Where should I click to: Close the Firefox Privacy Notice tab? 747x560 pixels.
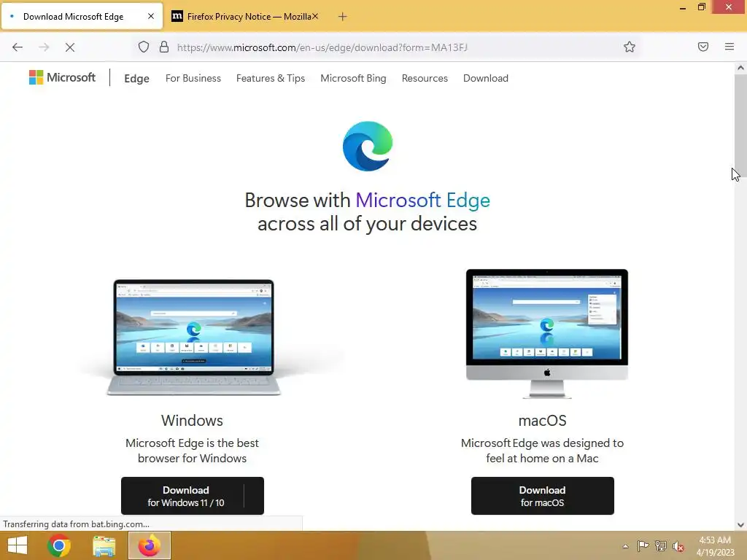(315, 16)
